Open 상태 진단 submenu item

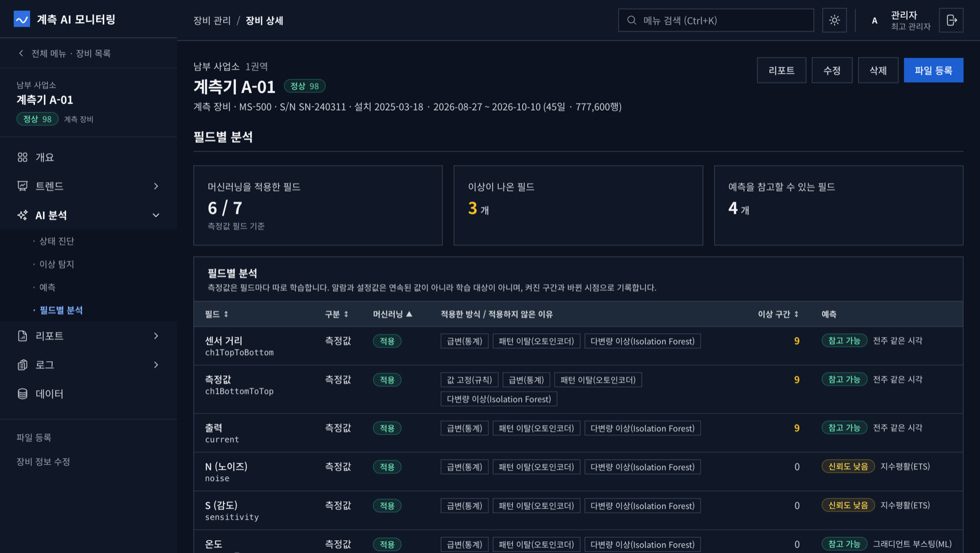coord(57,241)
